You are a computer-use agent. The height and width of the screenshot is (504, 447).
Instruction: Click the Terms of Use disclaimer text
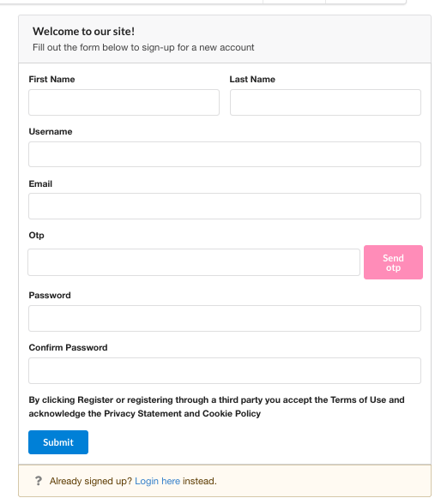pyautogui.click(x=216, y=406)
